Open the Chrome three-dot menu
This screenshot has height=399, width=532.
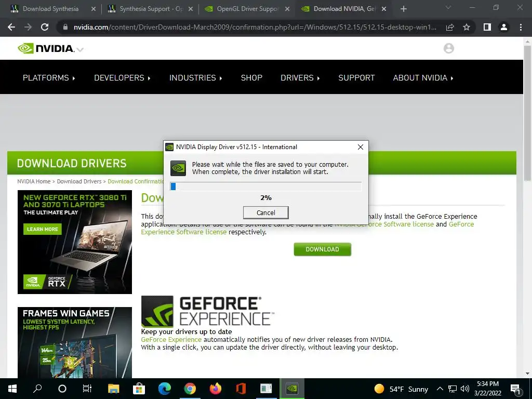[521, 27]
